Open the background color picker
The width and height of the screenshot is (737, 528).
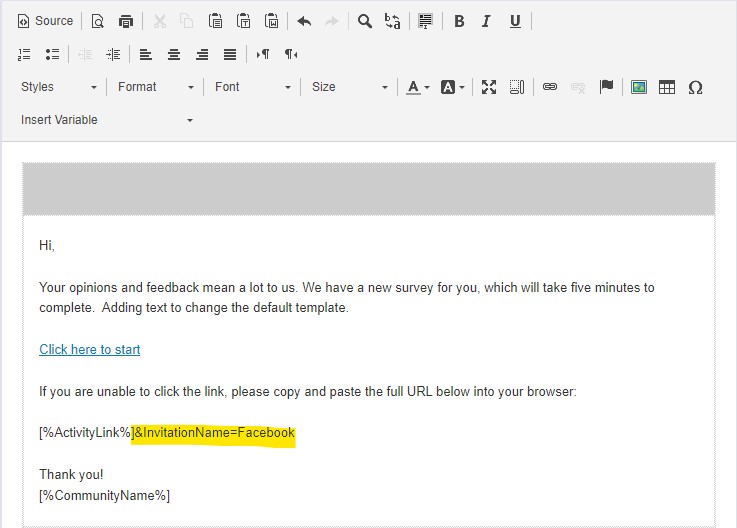click(452, 87)
